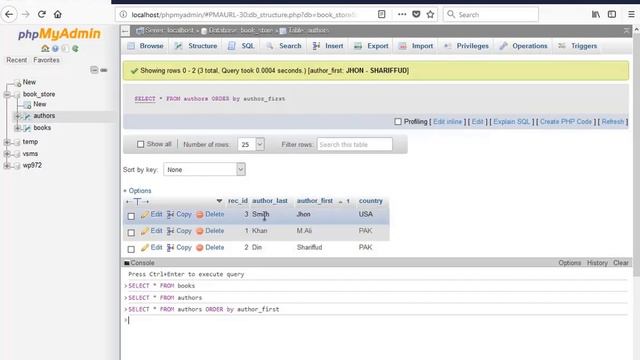Screen dimensions: 640x360
Task: Click the Edit inline link
Action: 447,122
